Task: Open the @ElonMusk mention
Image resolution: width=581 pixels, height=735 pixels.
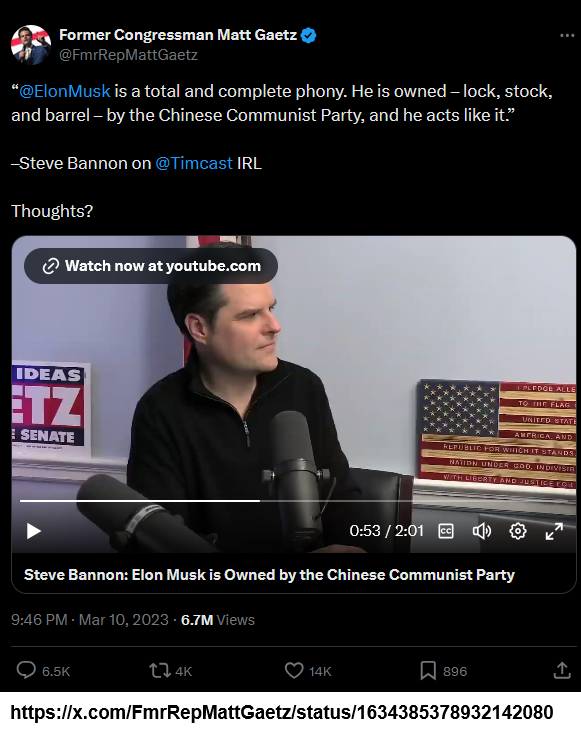Action: pos(65,91)
